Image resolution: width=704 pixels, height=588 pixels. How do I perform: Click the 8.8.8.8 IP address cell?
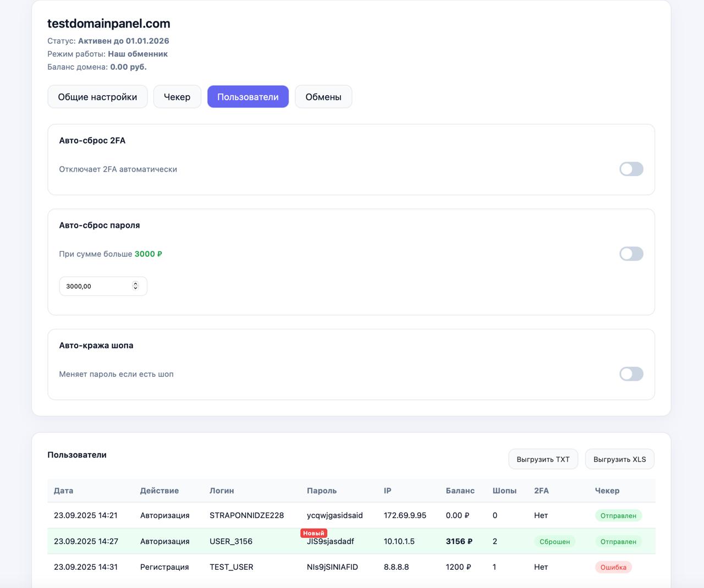[396, 567]
